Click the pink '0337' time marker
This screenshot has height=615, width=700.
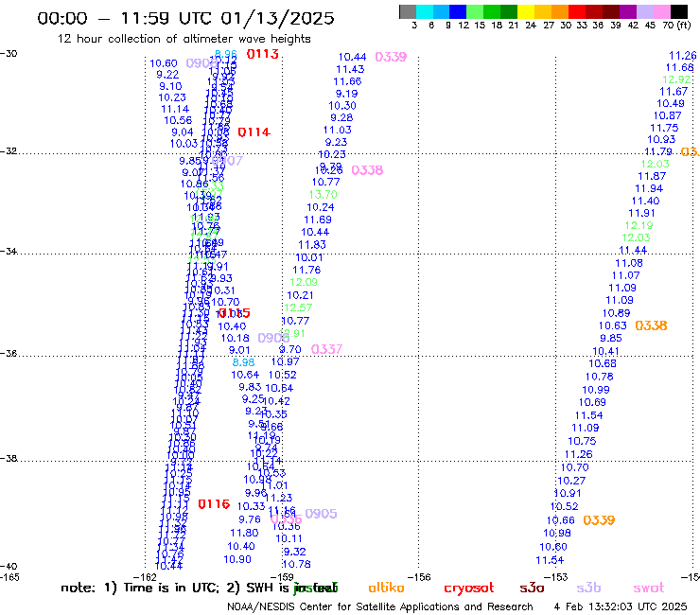click(x=326, y=349)
